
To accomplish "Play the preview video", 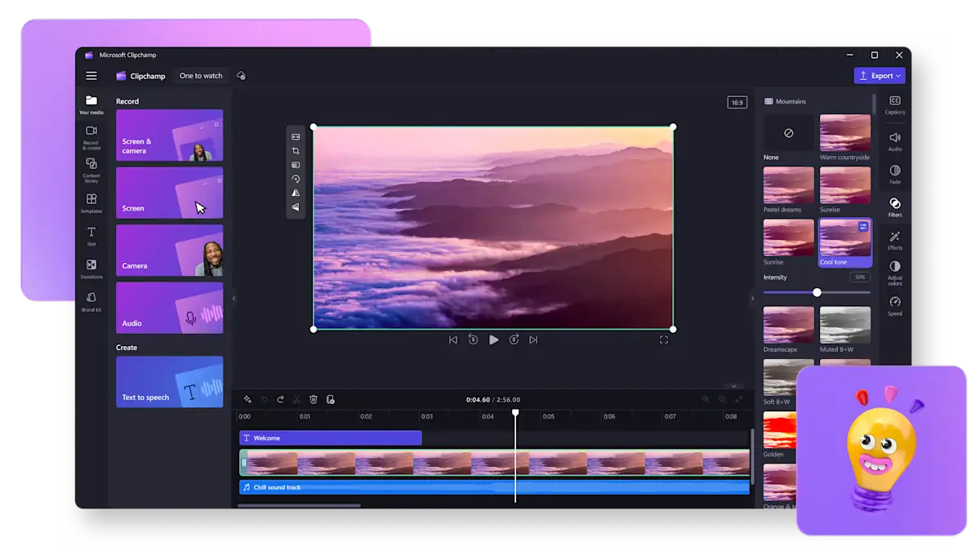I will (493, 340).
